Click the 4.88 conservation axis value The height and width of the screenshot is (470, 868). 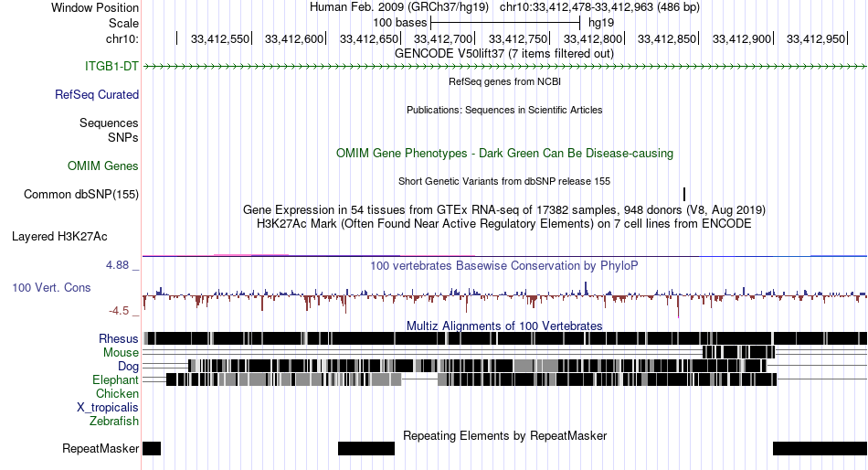[x=117, y=265]
